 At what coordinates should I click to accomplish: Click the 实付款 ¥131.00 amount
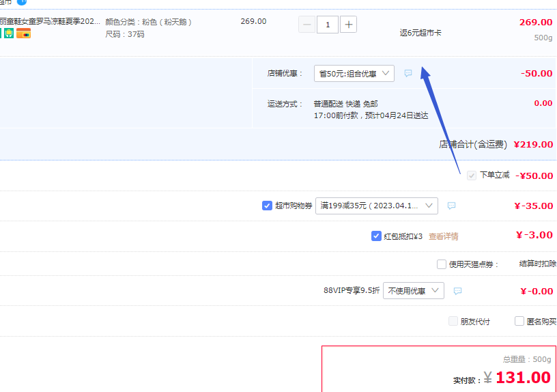pos(502,378)
